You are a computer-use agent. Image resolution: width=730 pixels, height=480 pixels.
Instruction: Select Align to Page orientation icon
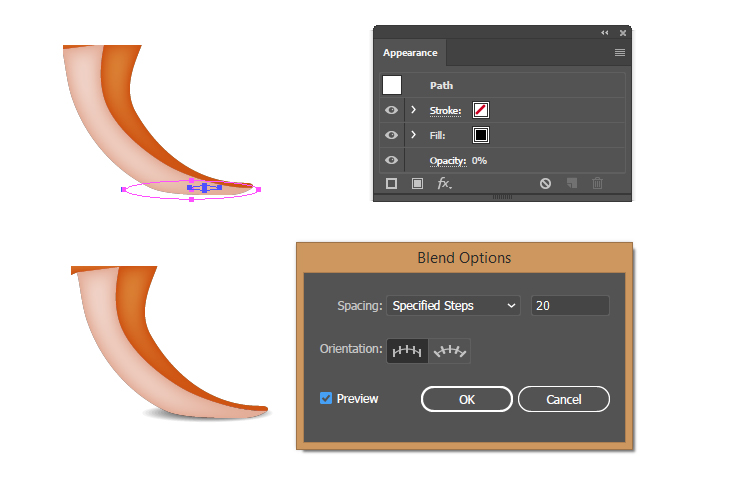point(407,351)
